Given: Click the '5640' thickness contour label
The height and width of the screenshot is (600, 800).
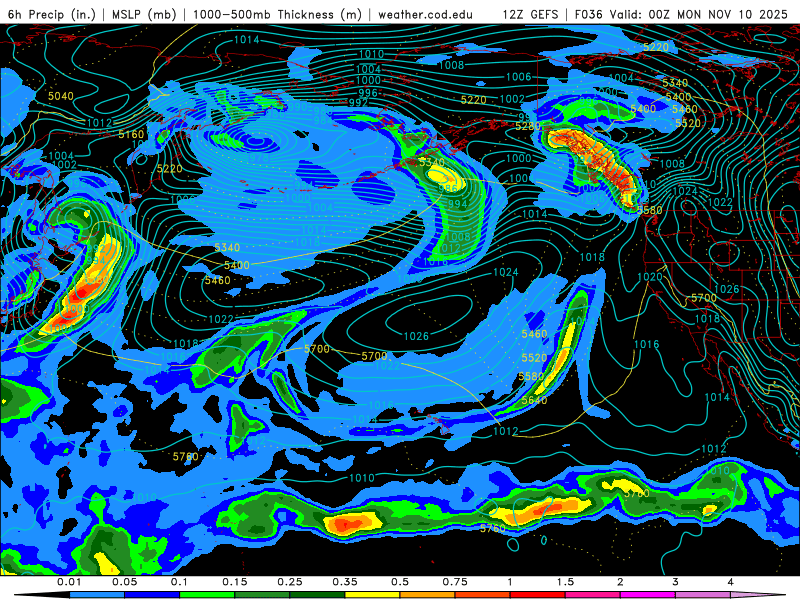Looking at the screenshot, I should 534,400.
